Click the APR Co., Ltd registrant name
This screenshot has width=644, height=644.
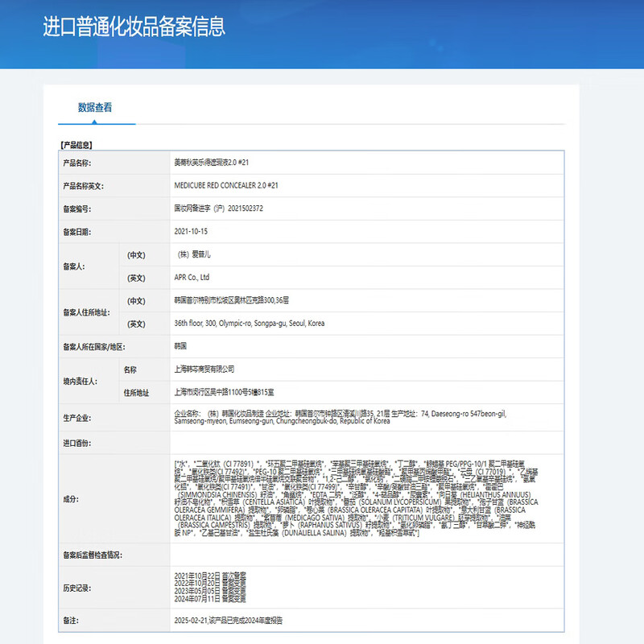[192, 278]
